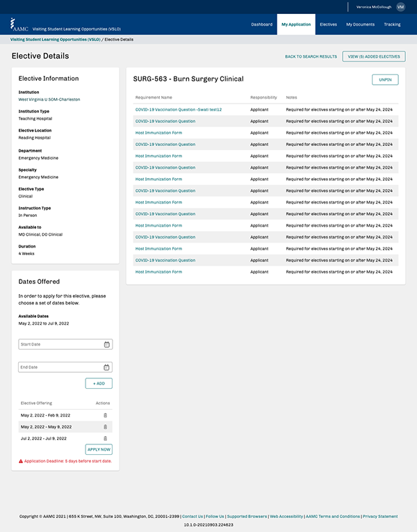The width and height of the screenshot is (417, 532).
Task: Open the Electives tab
Action: click(328, 24)
